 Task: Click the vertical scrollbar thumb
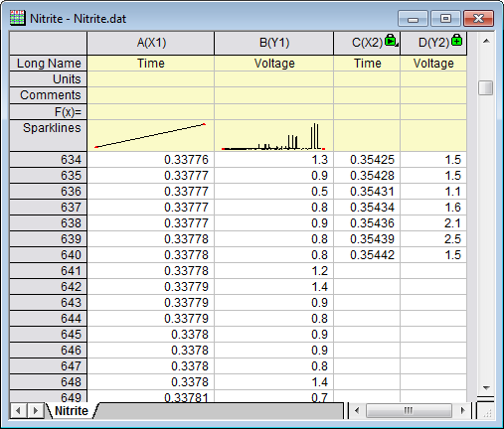click(x=486, y=87)
